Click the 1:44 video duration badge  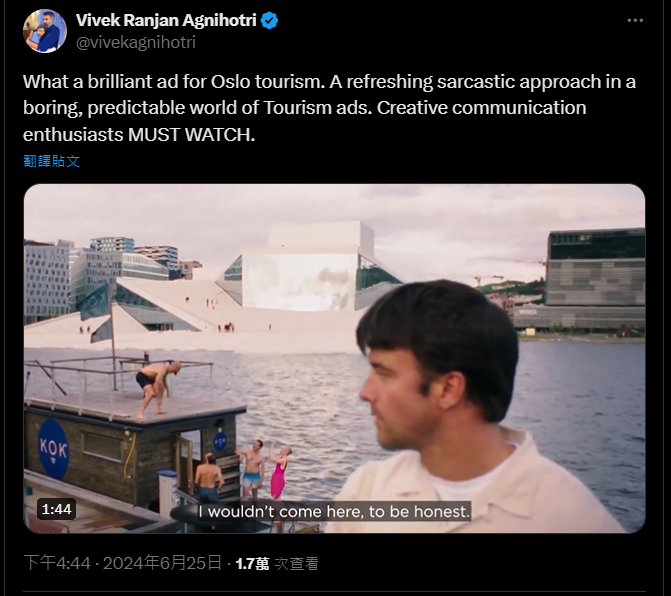coord(56,509)
